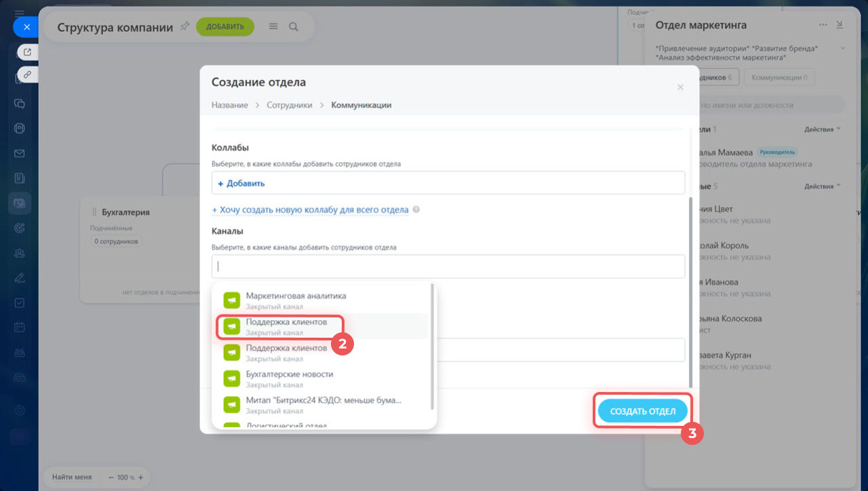Screen dimensions: 868x491
Task: Open the list view icon in header
Action: [x=273, y=26]
